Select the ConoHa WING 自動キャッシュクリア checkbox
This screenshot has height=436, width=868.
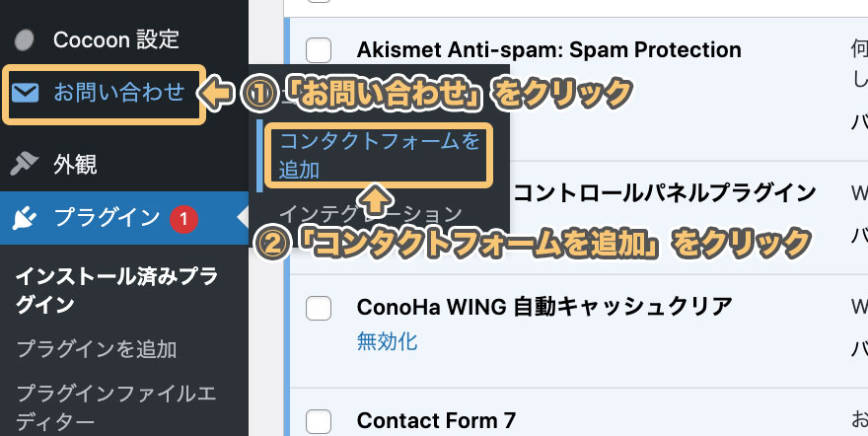[319, 307]
